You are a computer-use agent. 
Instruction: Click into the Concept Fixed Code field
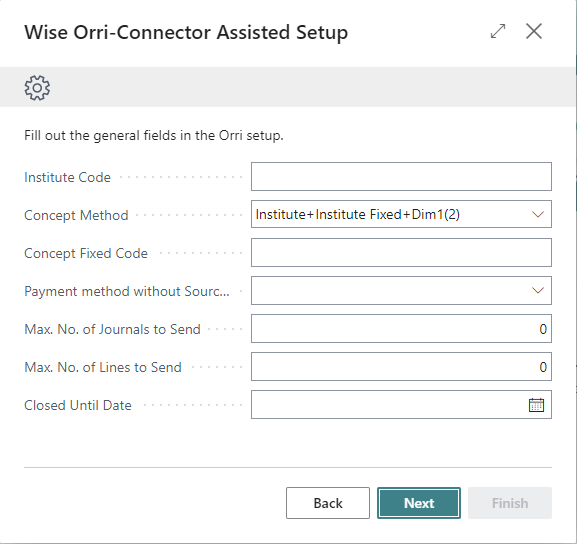401,252
